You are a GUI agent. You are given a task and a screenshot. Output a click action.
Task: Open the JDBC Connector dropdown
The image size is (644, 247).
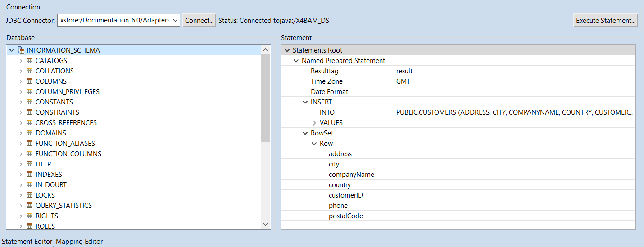click(175, 20)
